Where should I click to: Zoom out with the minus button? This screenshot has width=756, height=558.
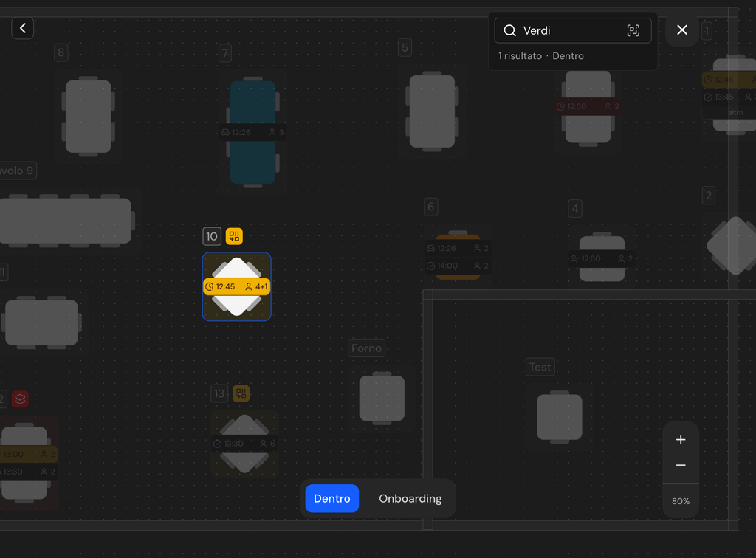click(680, 465)
